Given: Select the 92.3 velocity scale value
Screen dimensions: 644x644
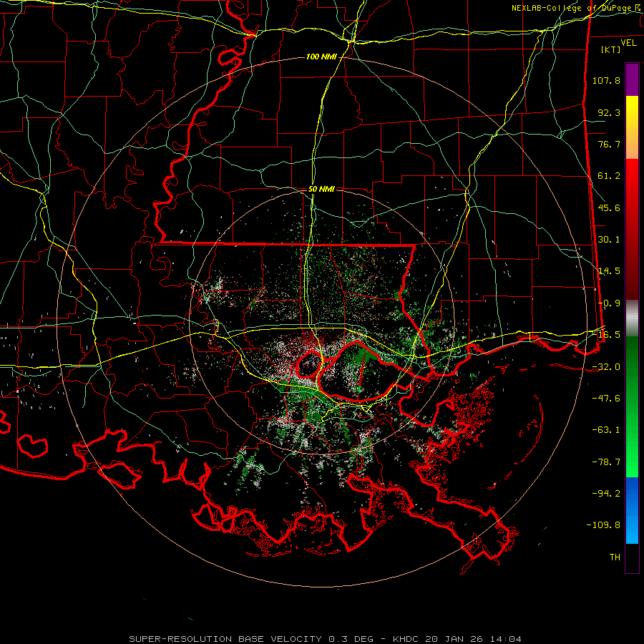Looking at the screenshot, I should click(609, 112).
